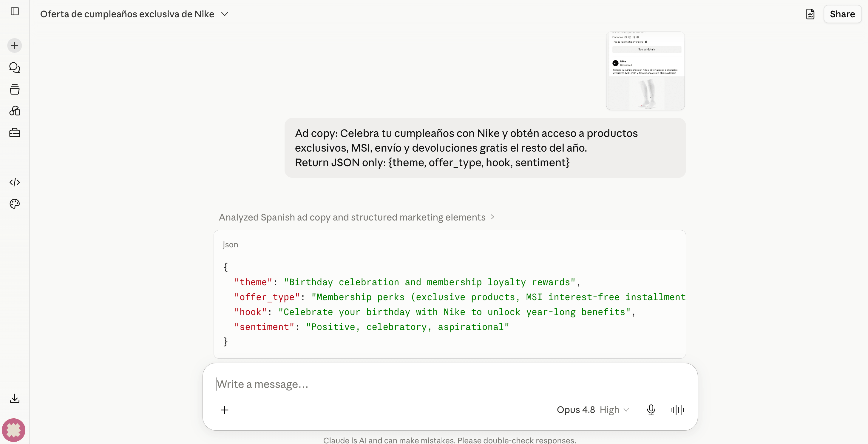Open the chats list icon
The height and width of the screenshot is (444, 868).
coord(15,68)
